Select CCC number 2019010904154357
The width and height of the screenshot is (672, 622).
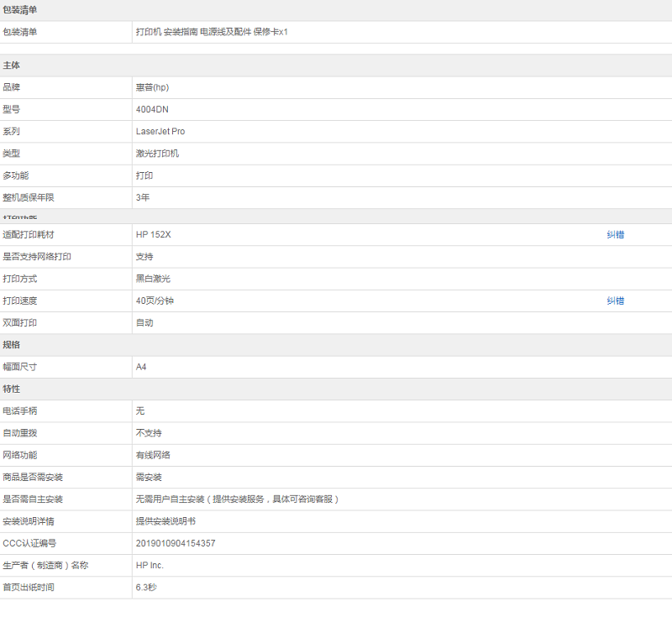(x=176, y=544)
